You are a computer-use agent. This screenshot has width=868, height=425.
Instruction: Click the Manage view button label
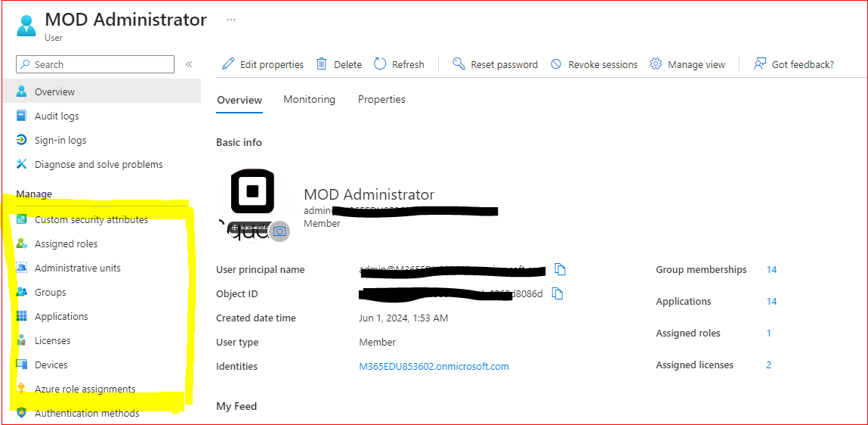pyautogui.click(x=697, y=65)
